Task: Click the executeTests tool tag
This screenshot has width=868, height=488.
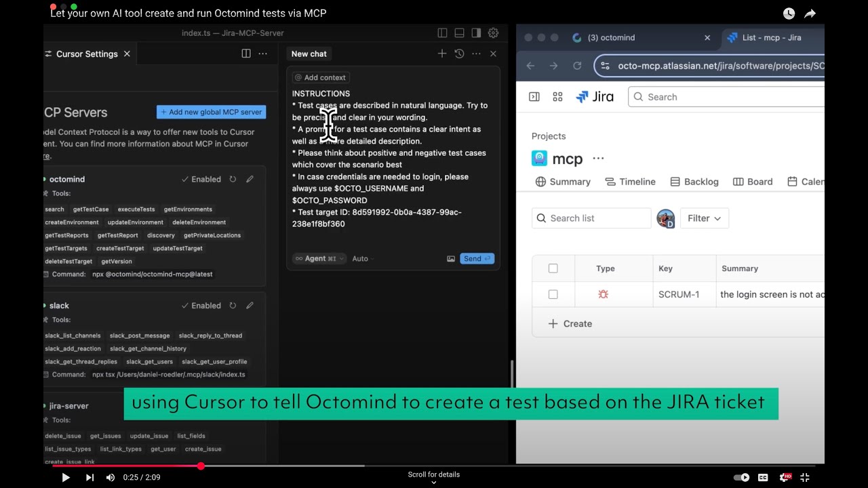Action: (136, 209)
